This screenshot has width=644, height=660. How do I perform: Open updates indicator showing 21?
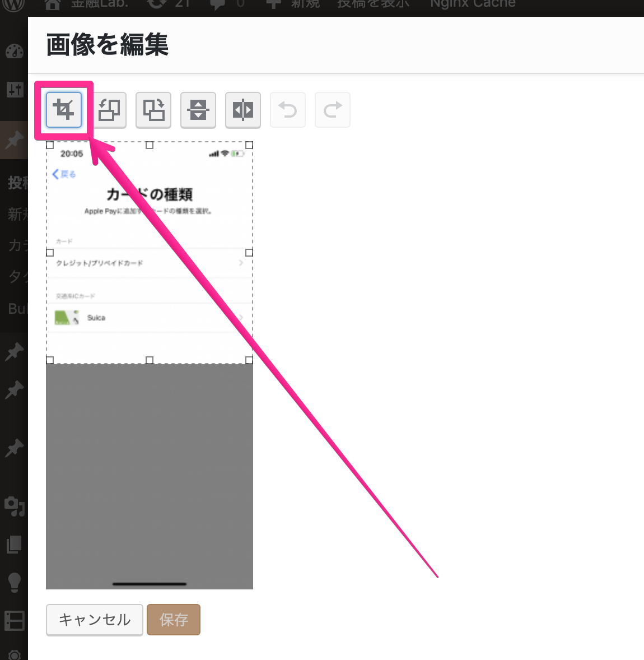pyautogui.click(x=169, y=4)
